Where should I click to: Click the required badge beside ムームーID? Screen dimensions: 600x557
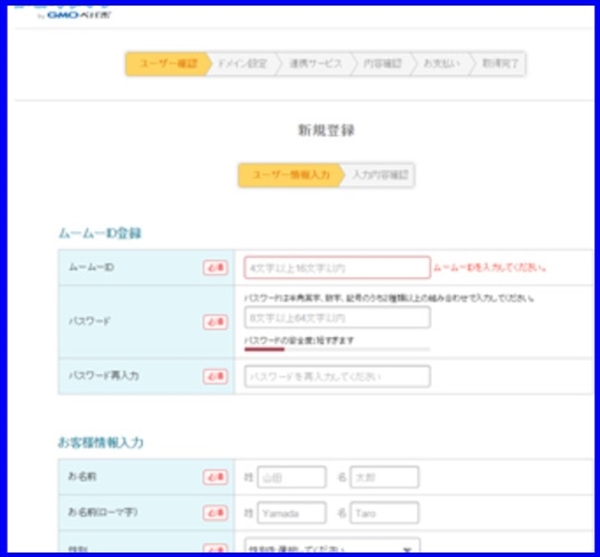pos(215,268)
